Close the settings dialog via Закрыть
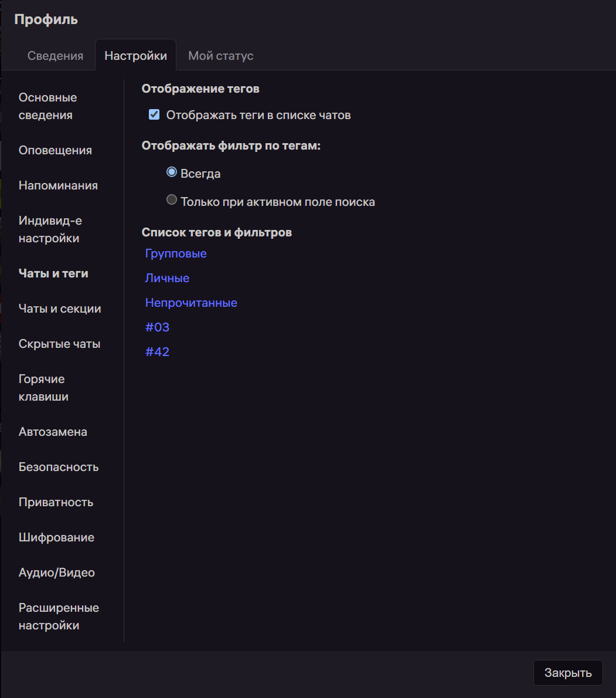This screenshot has width=616, height=698. 567,672
